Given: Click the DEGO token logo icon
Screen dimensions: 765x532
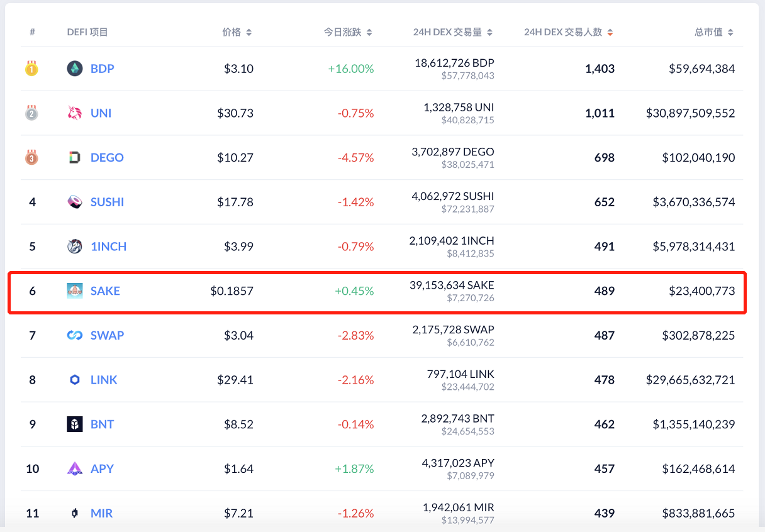Looking at the screenshot, I should coord(75,158).
